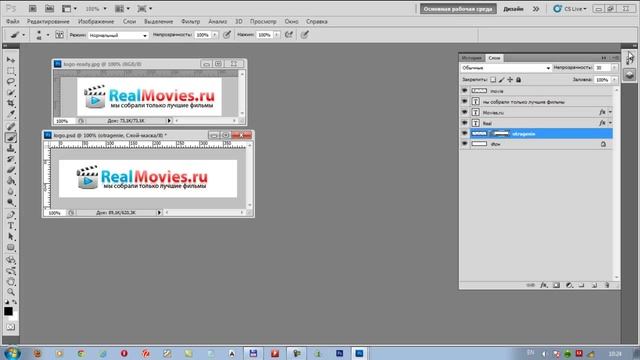Open the layer blend mode dropdown
This screenshot has height=360, width=640.
click(x=506, y=68)
